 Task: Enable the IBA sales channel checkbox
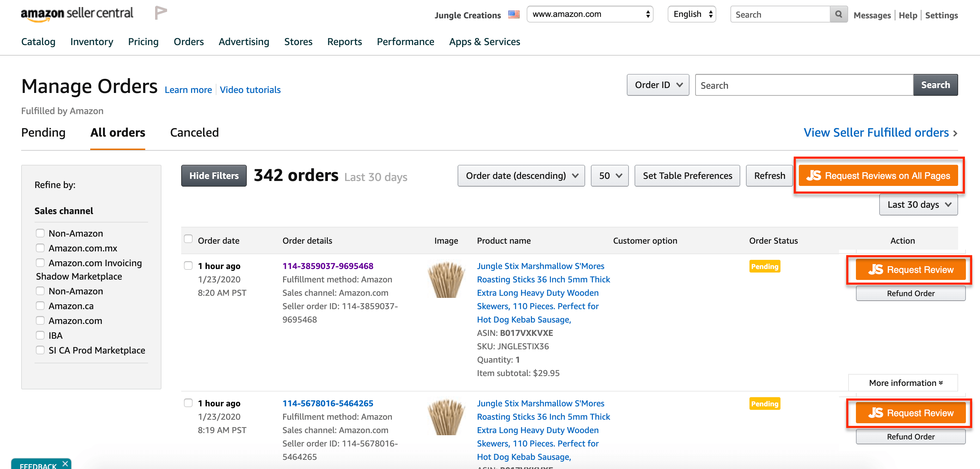coord(40,335)
